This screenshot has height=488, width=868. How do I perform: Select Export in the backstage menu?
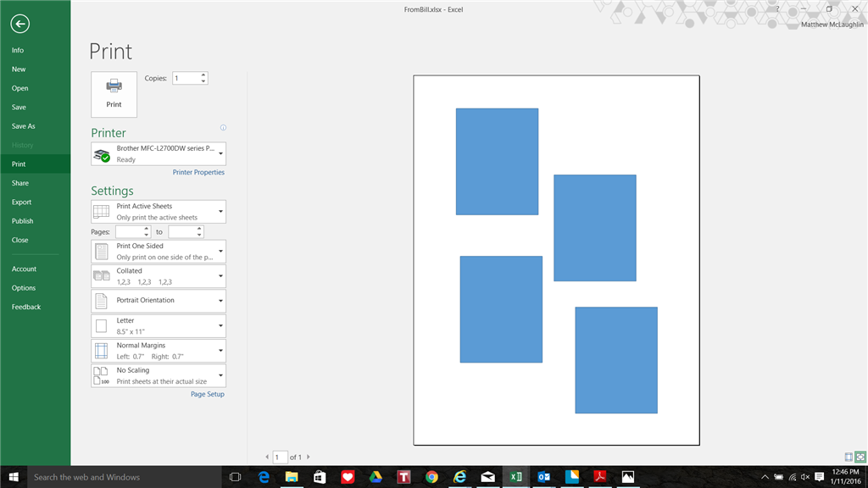click(x=36, y=202)
